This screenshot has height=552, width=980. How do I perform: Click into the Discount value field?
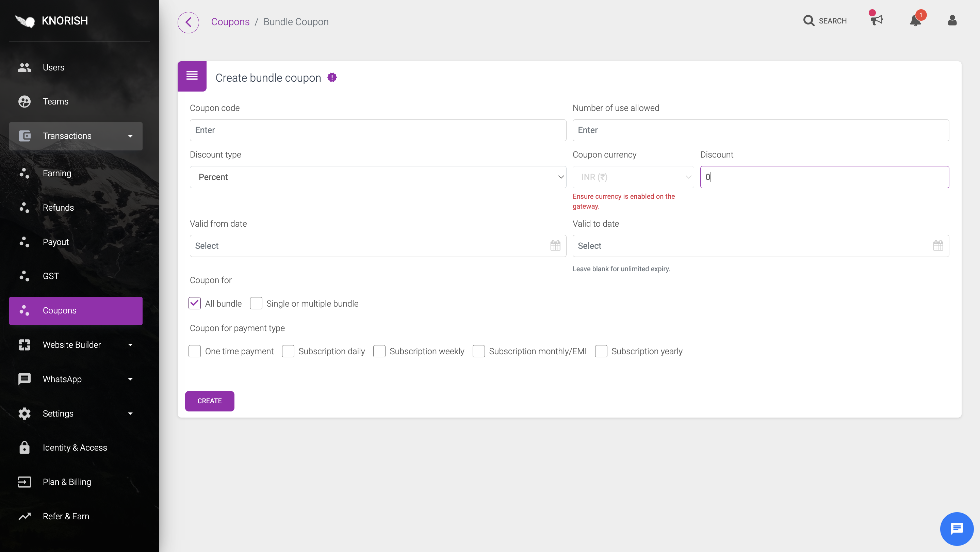point(824,177)
